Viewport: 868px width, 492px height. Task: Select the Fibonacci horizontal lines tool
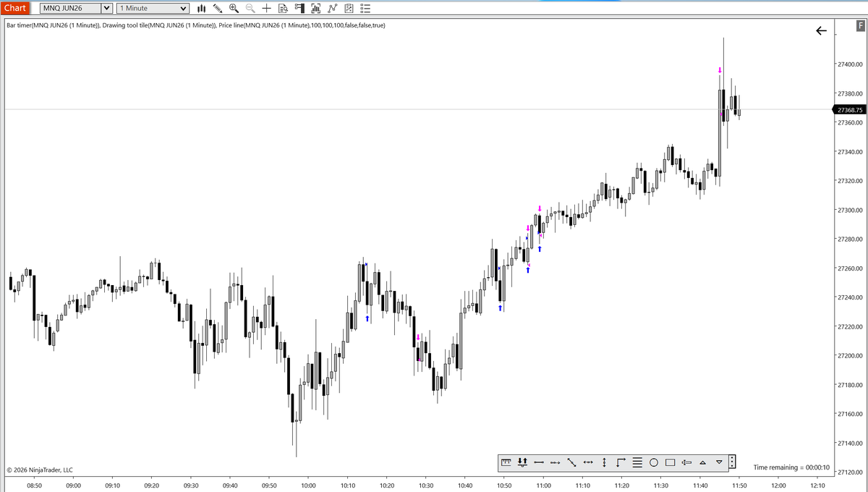tap(637, 462)
